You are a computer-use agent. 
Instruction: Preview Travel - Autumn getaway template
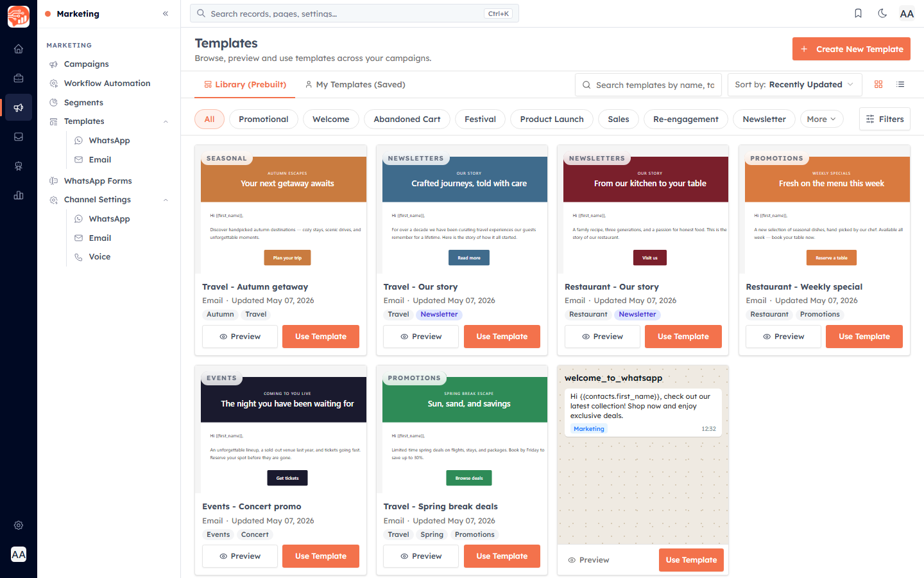click(x=240, y=337)
